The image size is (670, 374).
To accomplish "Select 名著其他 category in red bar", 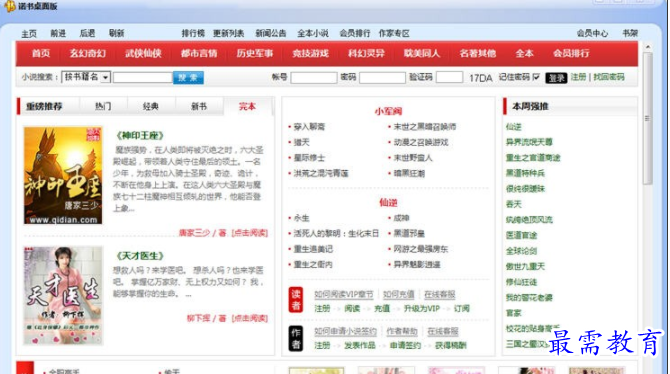I will [x=478, y=53].
